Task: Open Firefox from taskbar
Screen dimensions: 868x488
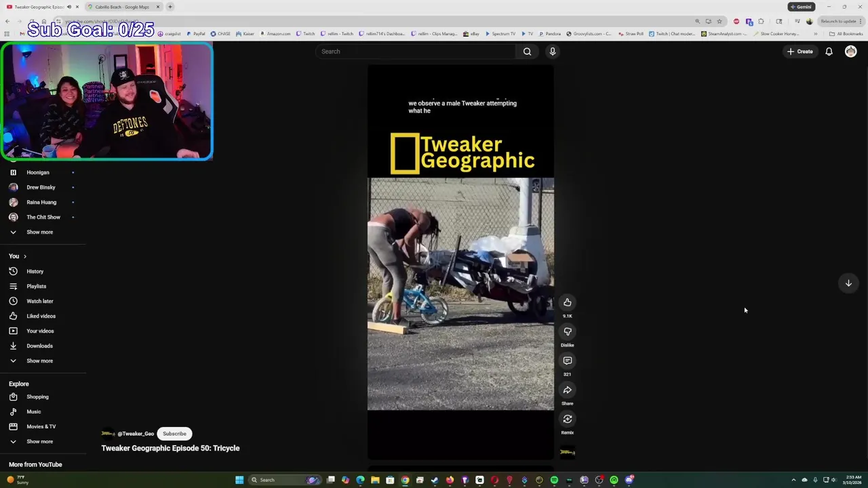Action: [450, 480]
